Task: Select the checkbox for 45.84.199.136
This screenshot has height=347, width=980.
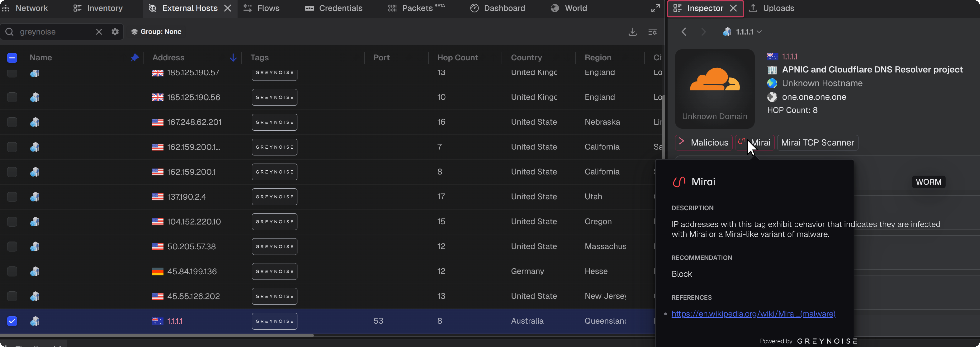Action: point(12,271)
